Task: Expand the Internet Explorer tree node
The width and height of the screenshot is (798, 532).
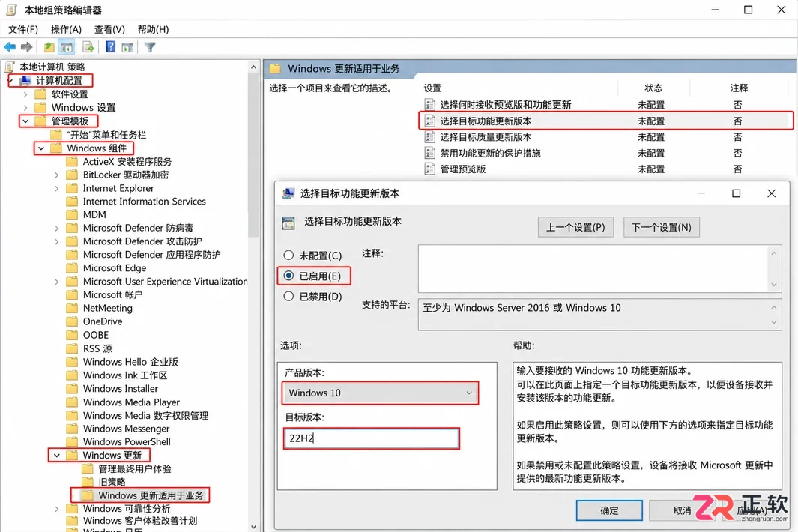Action: pos(56,188)
